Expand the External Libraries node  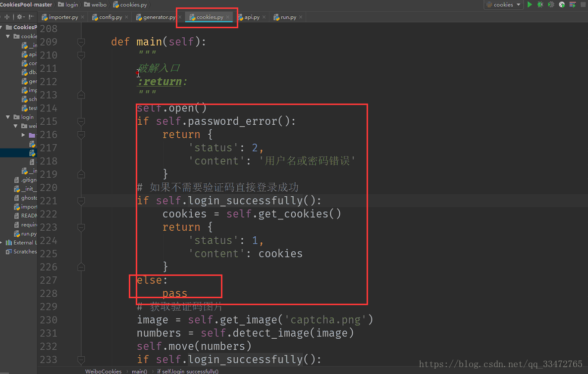tap(1, 243)
